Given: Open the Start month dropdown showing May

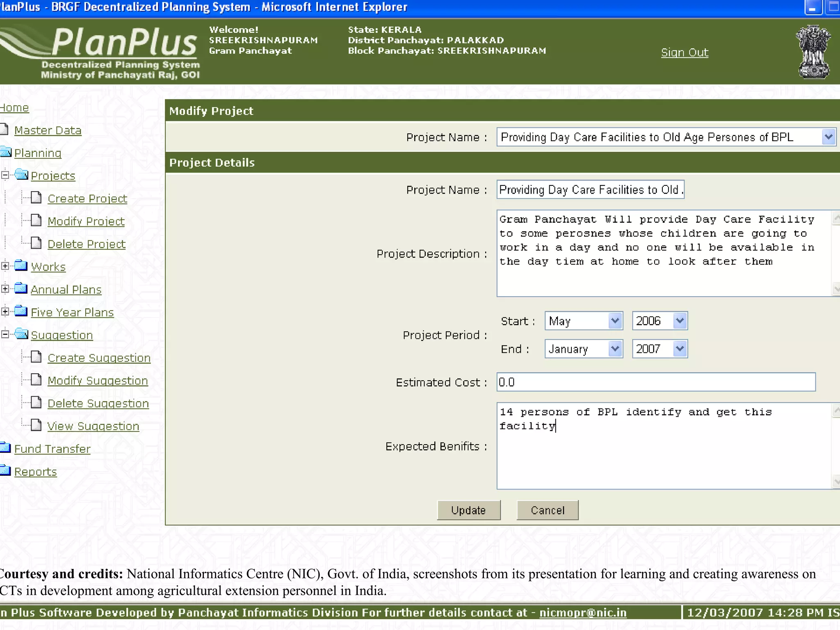Looking at the screenshot, I should coord(614,321).
